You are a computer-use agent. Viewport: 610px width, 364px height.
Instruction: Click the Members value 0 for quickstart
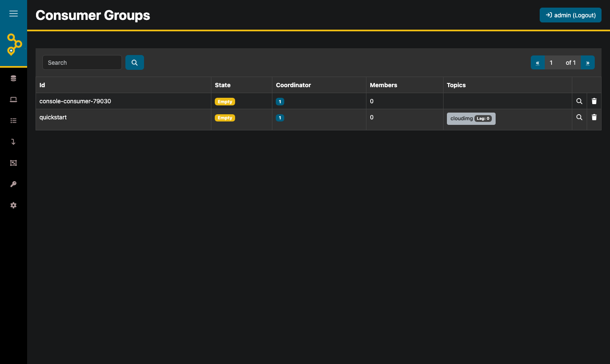[x=372, y=117]
